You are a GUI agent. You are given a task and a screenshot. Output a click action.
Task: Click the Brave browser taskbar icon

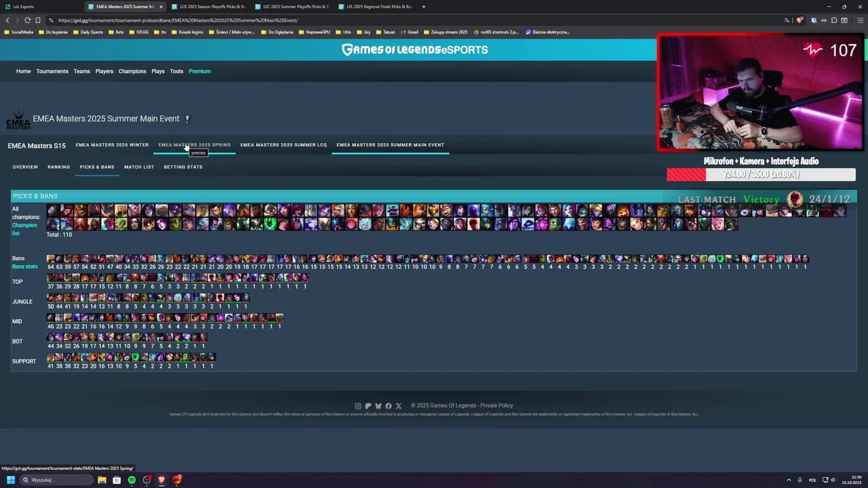click(161, 480)
